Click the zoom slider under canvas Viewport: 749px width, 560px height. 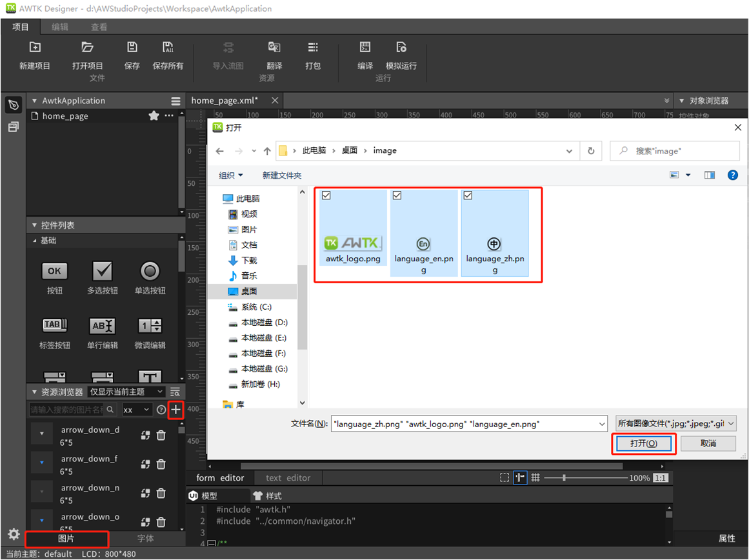585,478
